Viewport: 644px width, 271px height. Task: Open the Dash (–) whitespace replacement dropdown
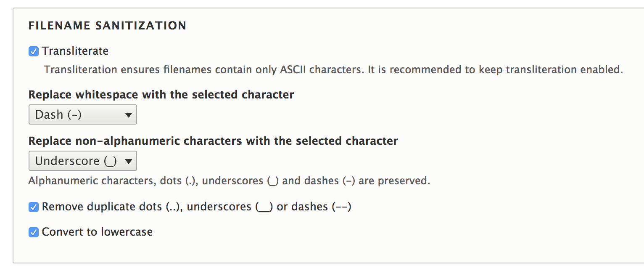pos(82,114)
